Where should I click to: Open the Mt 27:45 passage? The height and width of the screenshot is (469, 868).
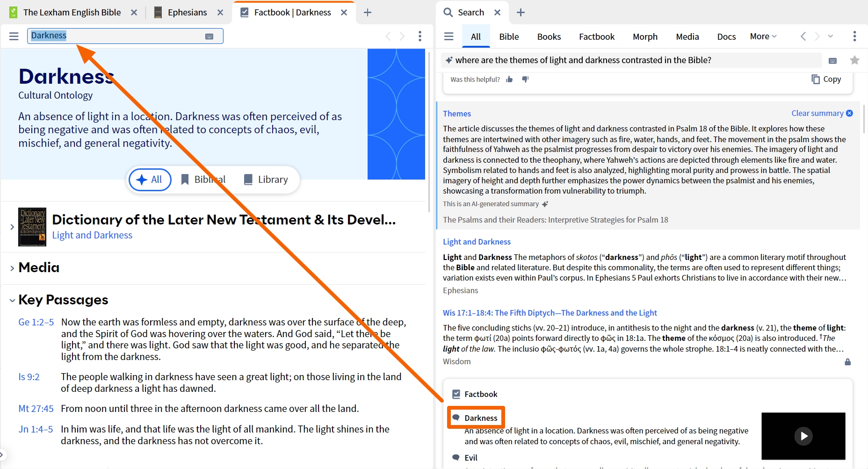36,409
